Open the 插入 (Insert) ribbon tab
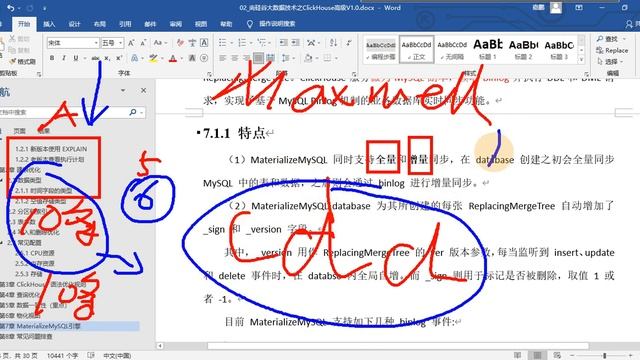The image size is (640, 360). (x=49, y=24)
